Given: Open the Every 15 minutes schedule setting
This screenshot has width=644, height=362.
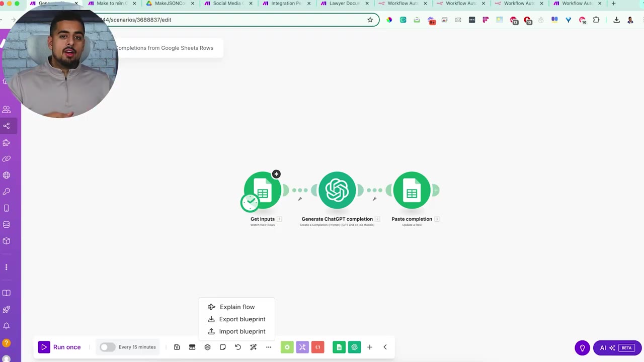Looking at the screenshot, I should pos(137,347).
